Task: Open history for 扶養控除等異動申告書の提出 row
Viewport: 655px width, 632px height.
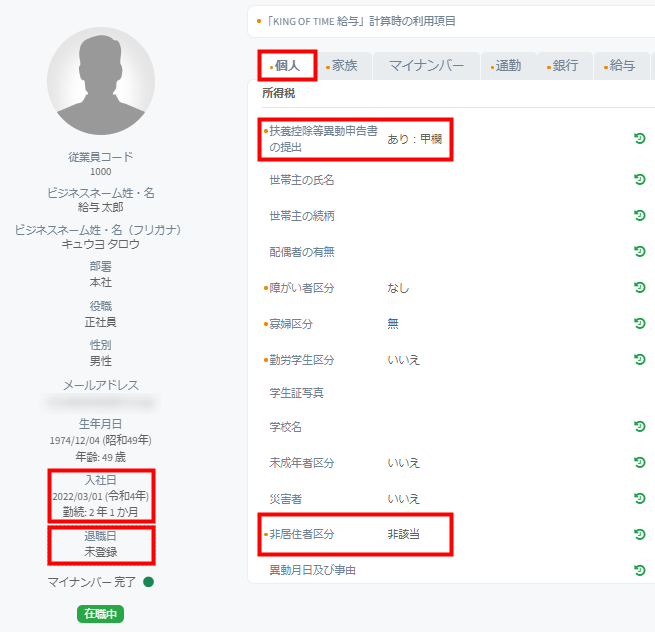Action: [640, 138]
